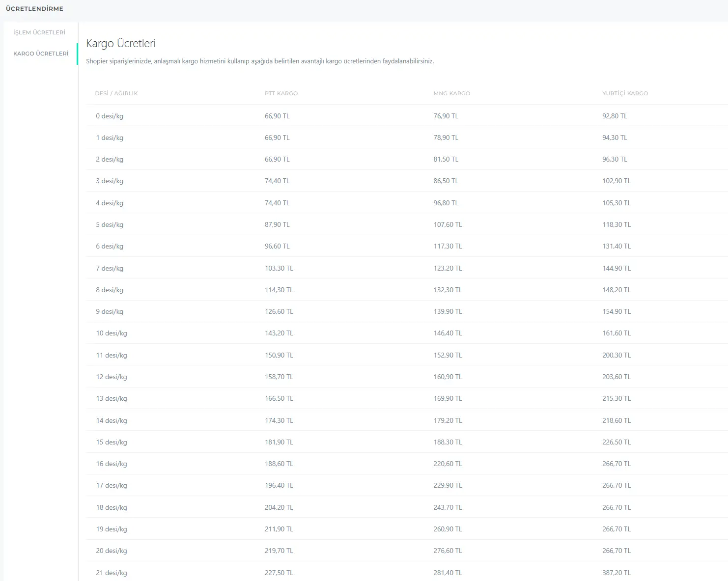Click Yurtiçi price 387,20 TL

tap(616, 573)
